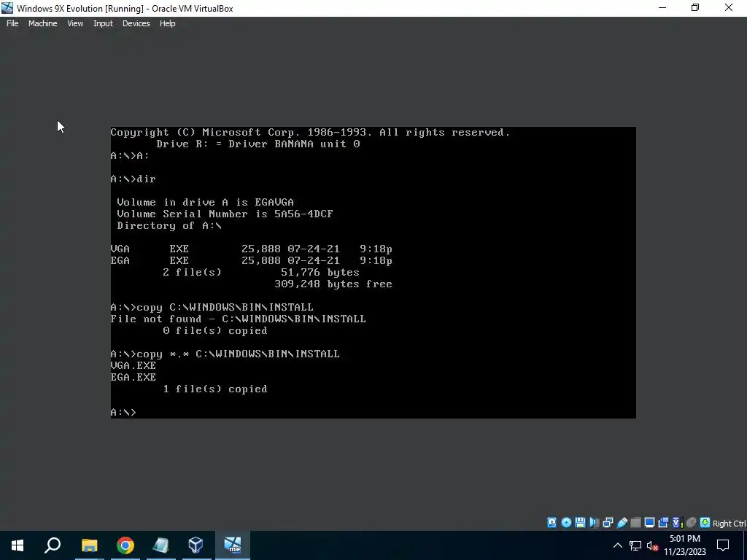This screenshot has width=747, height=560.
Task: Restore down the VirtualBox window
Action: (x=695, y=8)
